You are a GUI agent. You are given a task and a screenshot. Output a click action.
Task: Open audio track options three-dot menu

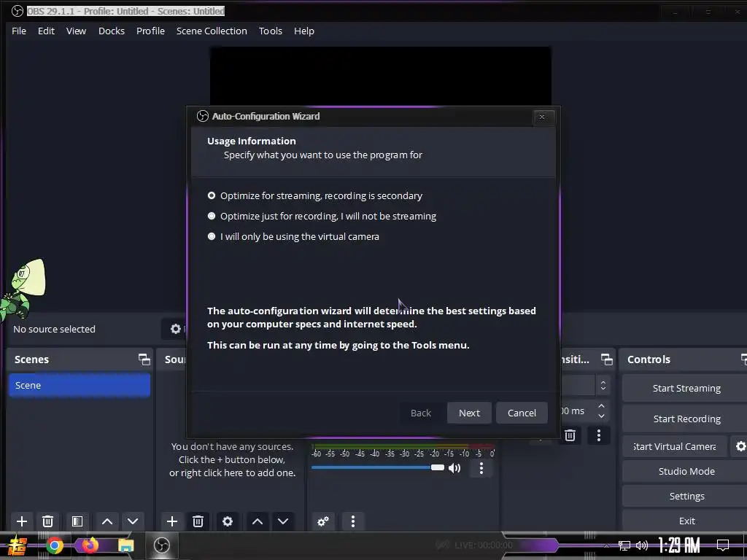tap(481, 468)
